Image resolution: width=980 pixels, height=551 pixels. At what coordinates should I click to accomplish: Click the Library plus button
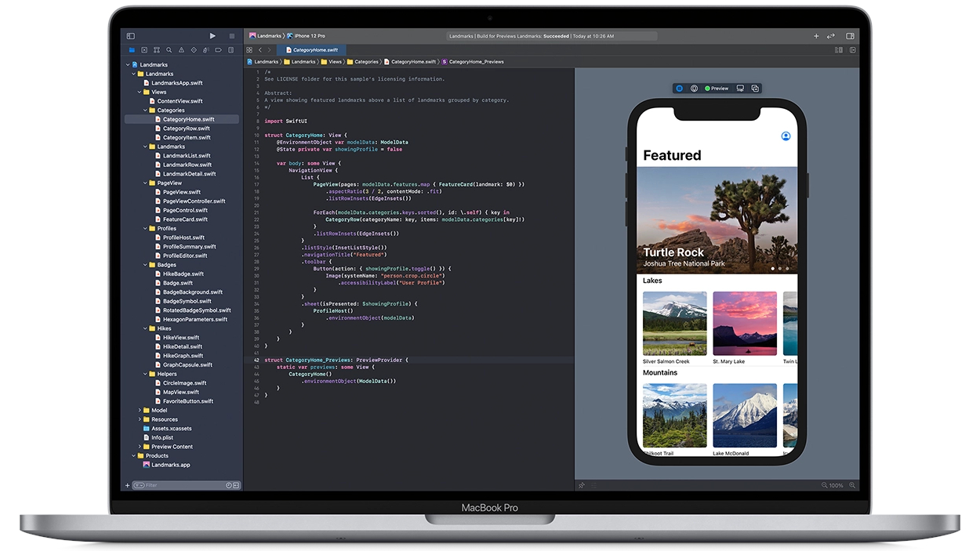[x=816, y=36]
